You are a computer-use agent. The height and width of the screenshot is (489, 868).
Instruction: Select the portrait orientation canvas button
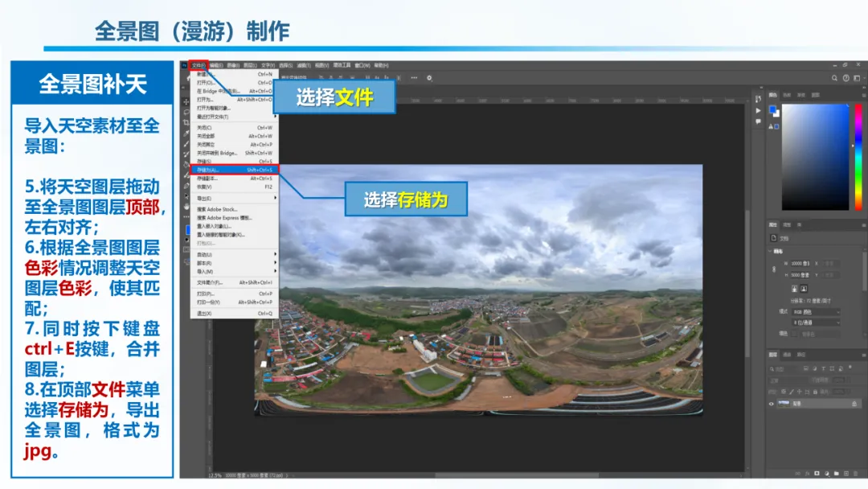tap(794, 289)
